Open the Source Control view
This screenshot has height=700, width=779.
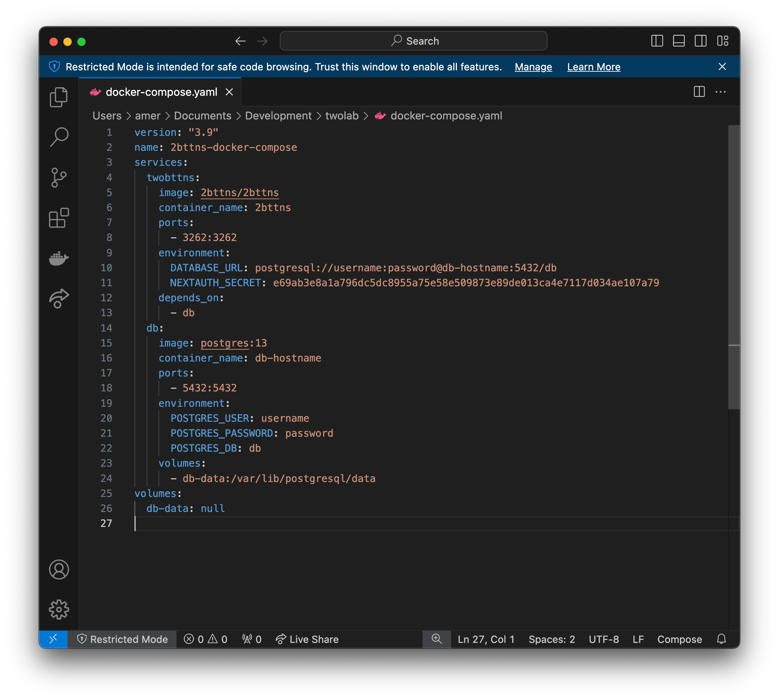tap(59, 177)
